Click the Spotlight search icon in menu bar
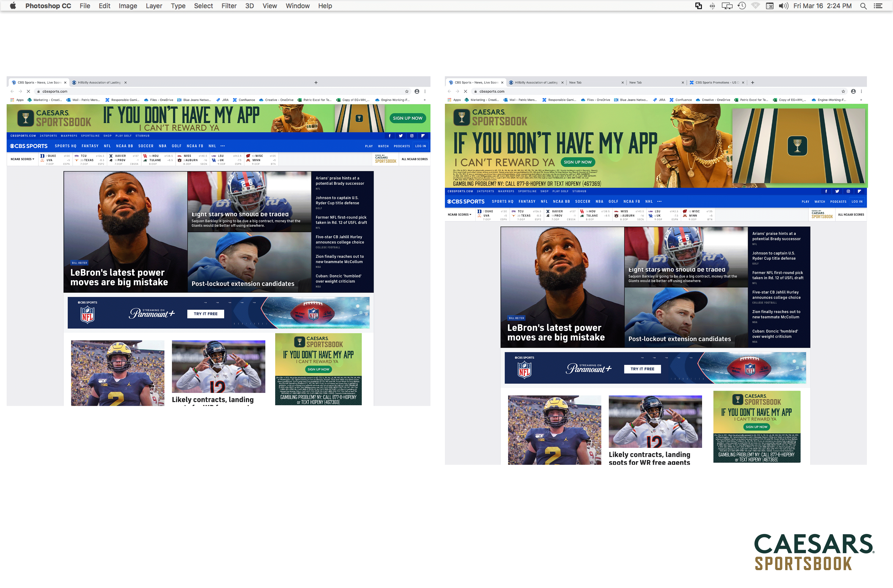The height and width of the screenshot is (588, 893). [863, 6]
